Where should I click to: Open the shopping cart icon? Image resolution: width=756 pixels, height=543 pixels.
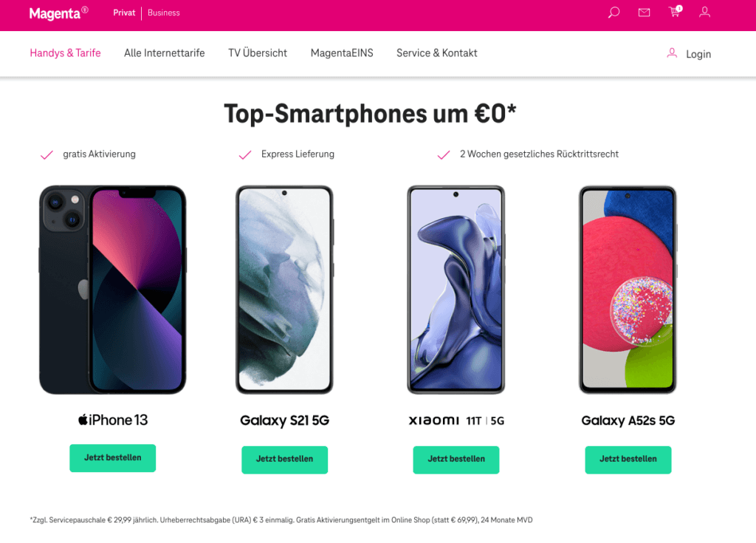676,12
